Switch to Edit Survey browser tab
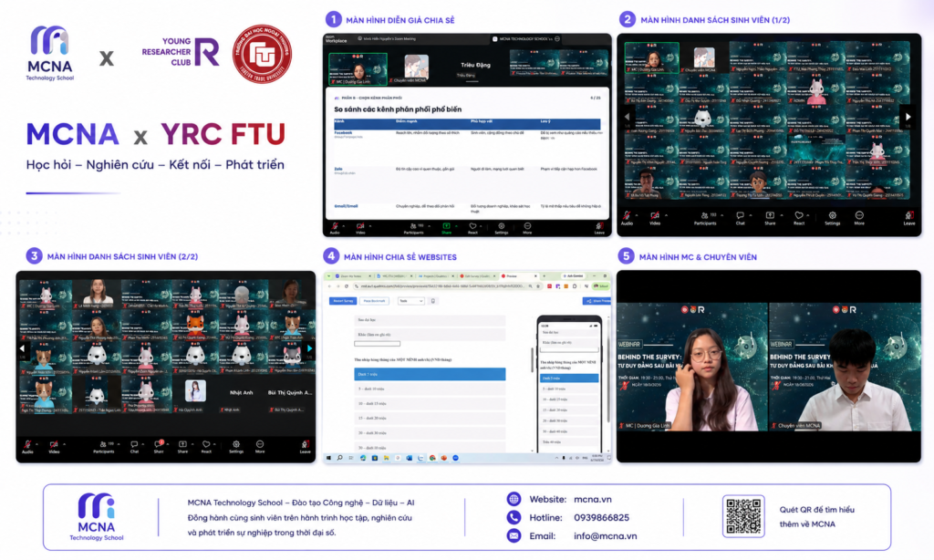The image size is (934, 560). point(478,276)
